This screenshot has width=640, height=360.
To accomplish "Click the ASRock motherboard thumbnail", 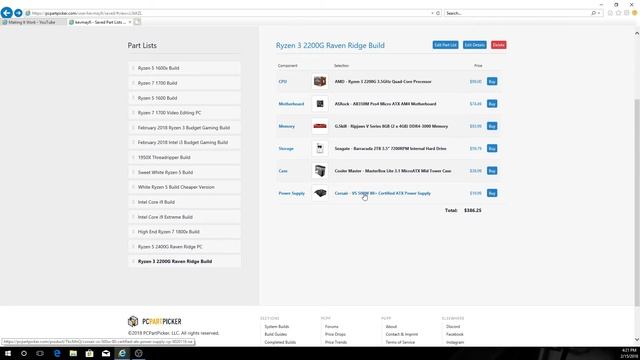I will tap(320, 104).
